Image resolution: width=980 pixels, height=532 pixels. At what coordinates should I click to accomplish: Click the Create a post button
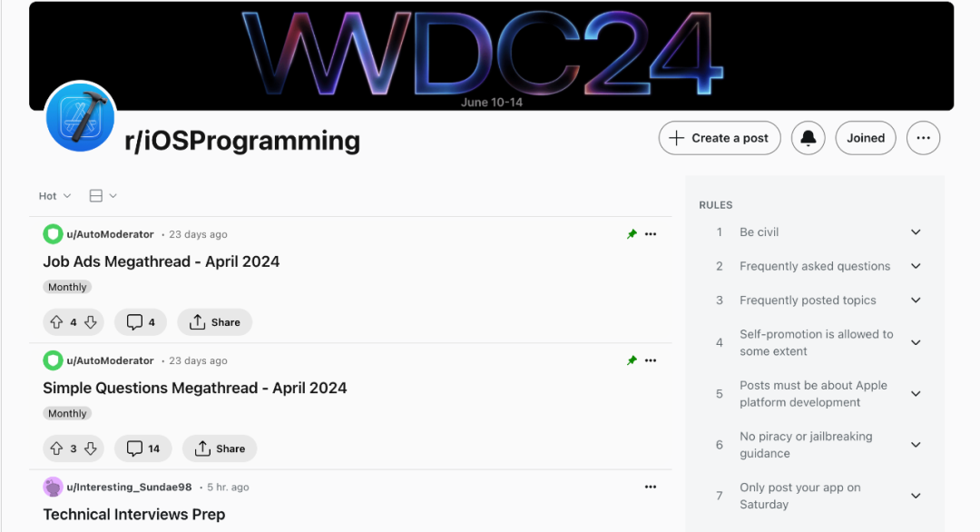point(720,138)
